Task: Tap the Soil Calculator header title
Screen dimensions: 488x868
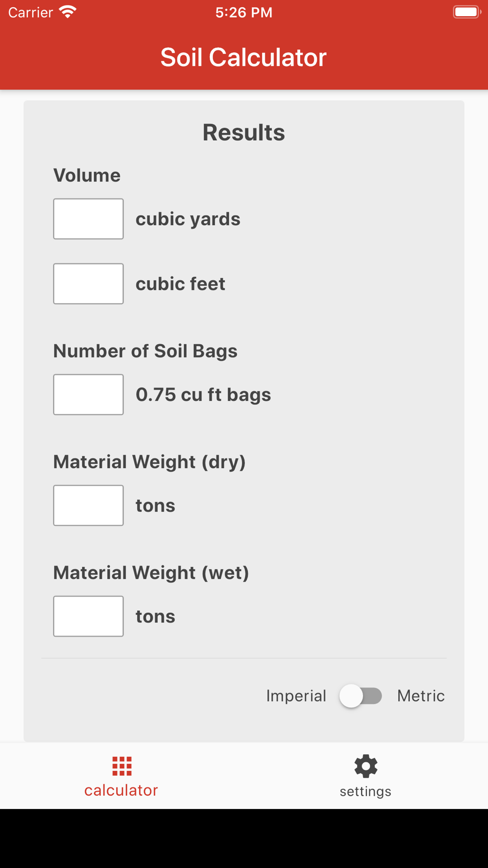Action: [x=244, y=57]
